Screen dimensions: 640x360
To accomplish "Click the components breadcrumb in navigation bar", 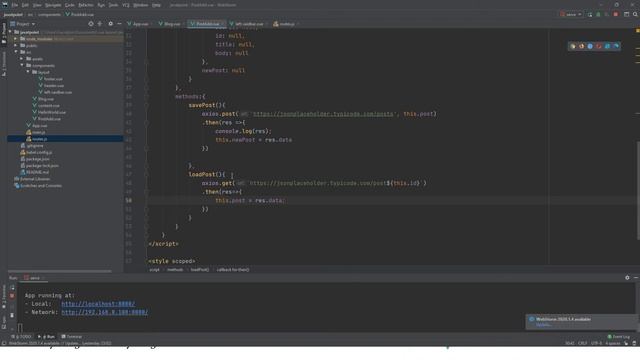I will pos(49,14).
